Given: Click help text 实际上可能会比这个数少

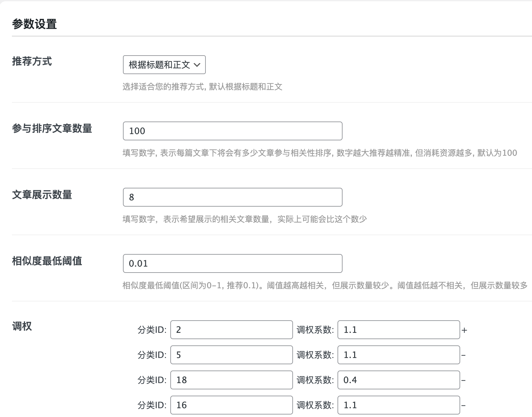Looking at the screenshot, I should [x=244, y=219].
